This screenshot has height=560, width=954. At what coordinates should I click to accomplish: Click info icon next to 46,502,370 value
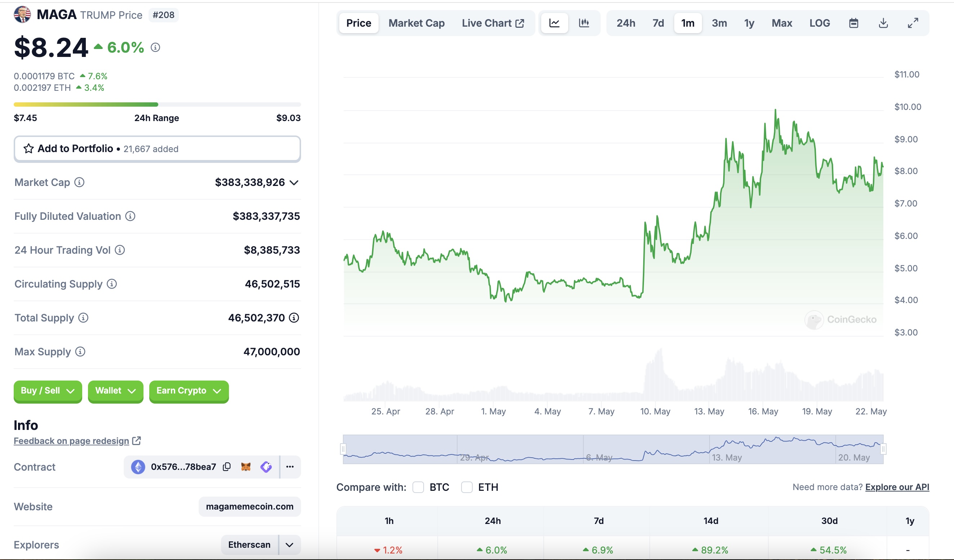[294, 318]
